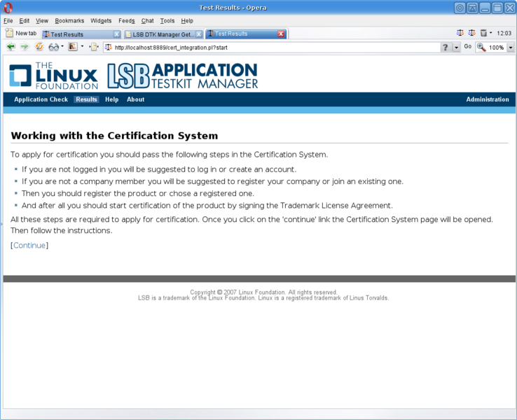Click the Linux Foundation logo
The image size is (517, 420).
point(54,76)
